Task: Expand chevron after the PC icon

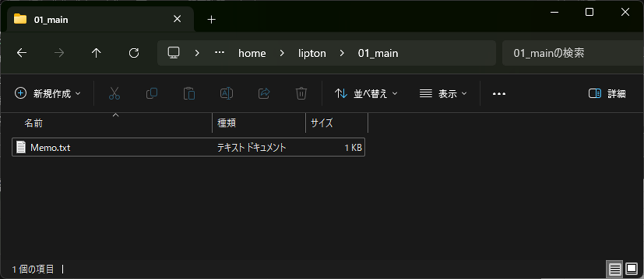Action: [197, 53]
